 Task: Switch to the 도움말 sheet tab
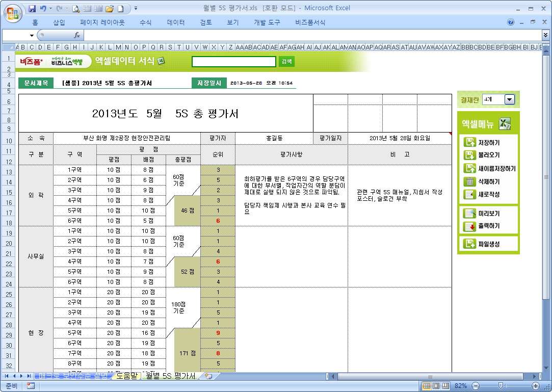tap(127, 376)
